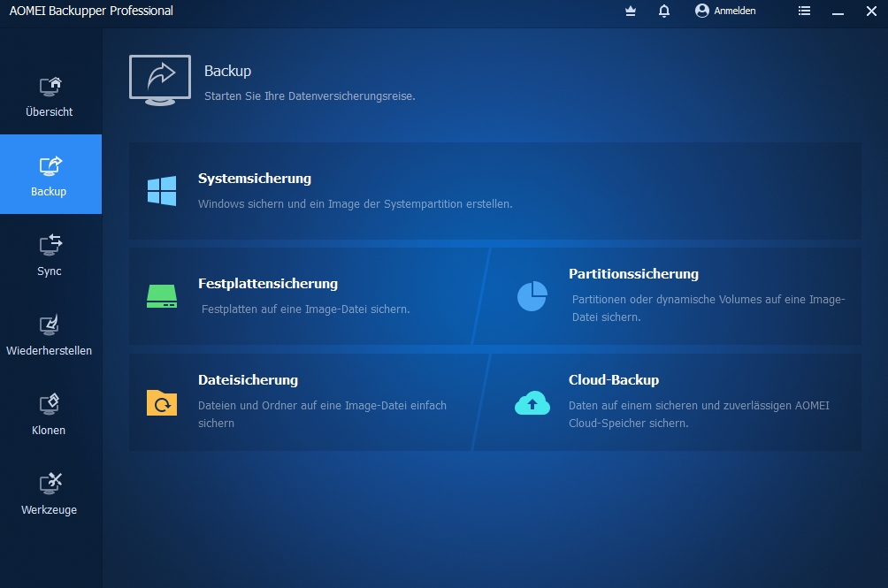Click the user account avatar icon
The width and height of the screenshot is (888, 588).
pos(702,11)
